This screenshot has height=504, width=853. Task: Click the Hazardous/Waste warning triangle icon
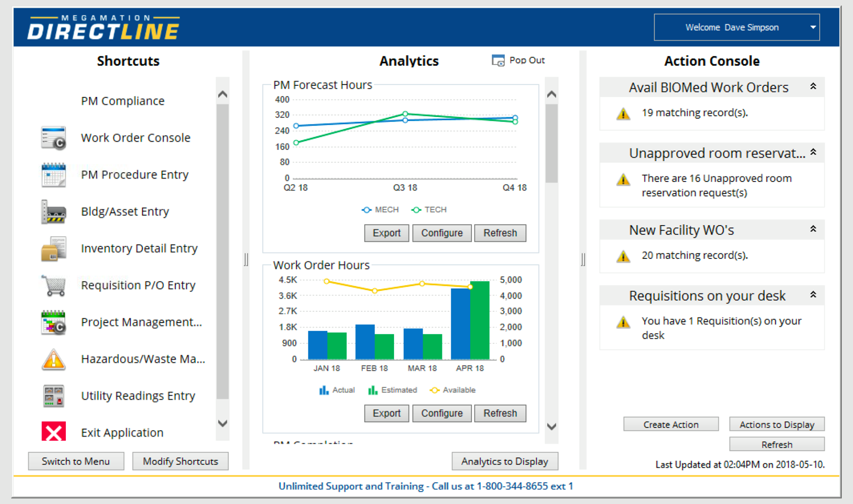[53, 359]
